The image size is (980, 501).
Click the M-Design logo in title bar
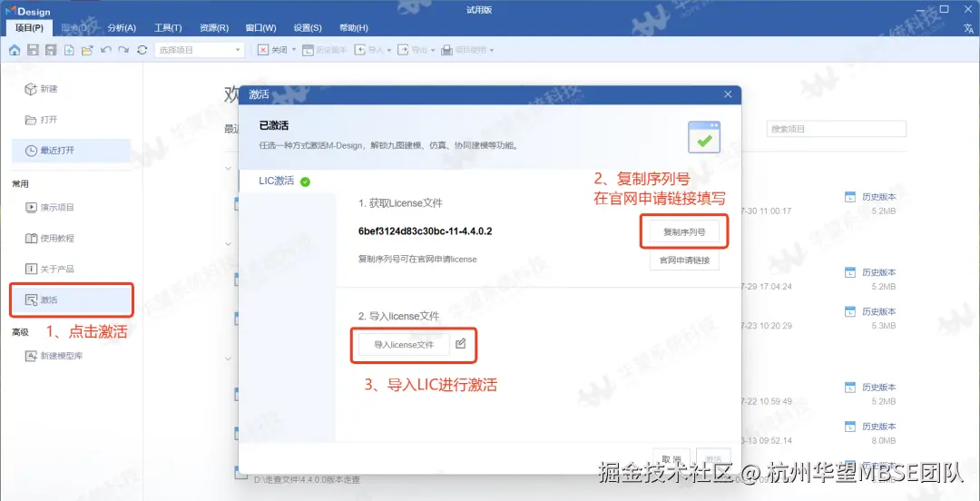30,11
